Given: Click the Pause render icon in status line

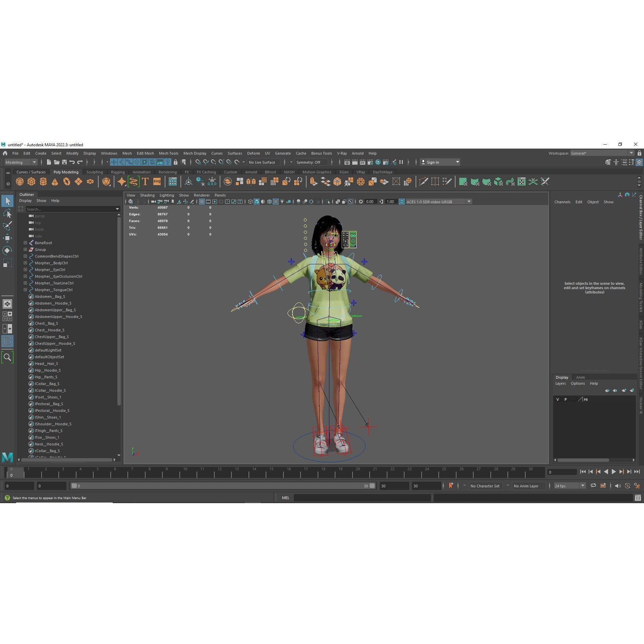Looking at the screenshot, I should click(401, 162).
